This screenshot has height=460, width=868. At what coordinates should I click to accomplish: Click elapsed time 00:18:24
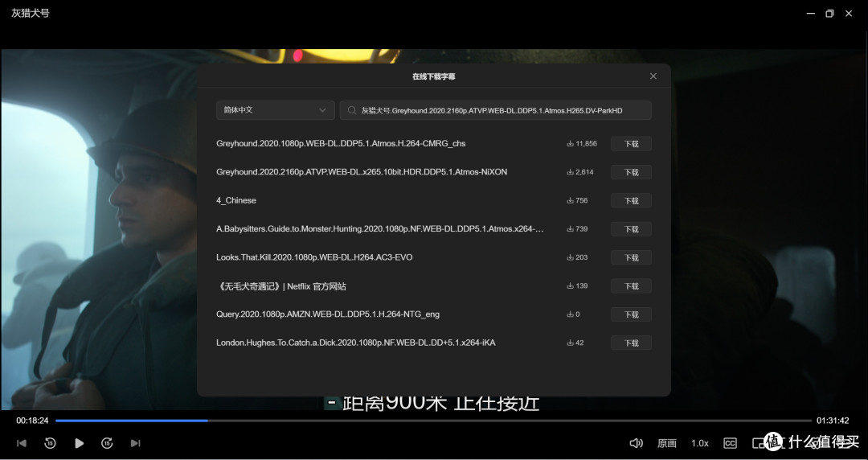point(32,421)
